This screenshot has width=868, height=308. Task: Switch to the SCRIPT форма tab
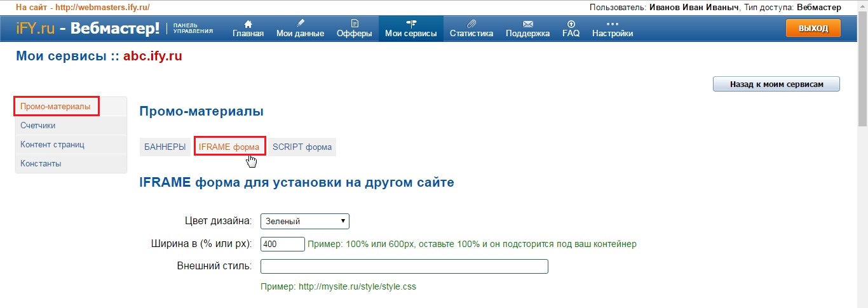302,147
